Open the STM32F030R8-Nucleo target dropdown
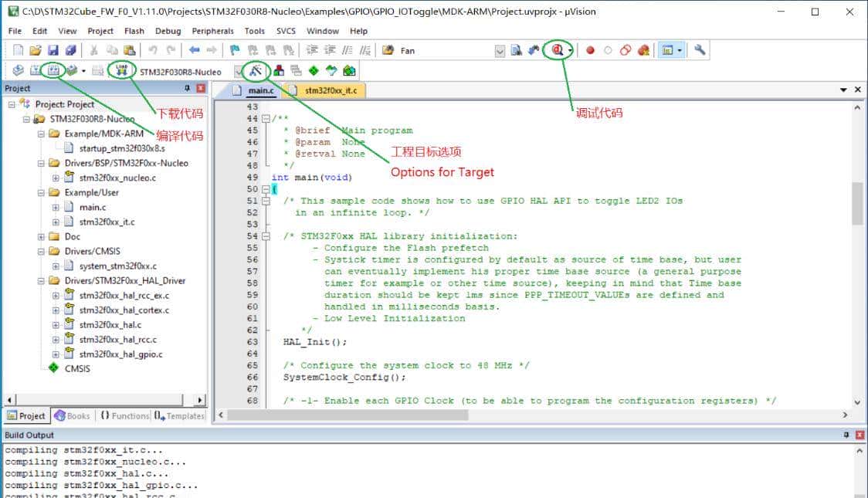This screenshot has width=868, height=498. pos(238,71)
